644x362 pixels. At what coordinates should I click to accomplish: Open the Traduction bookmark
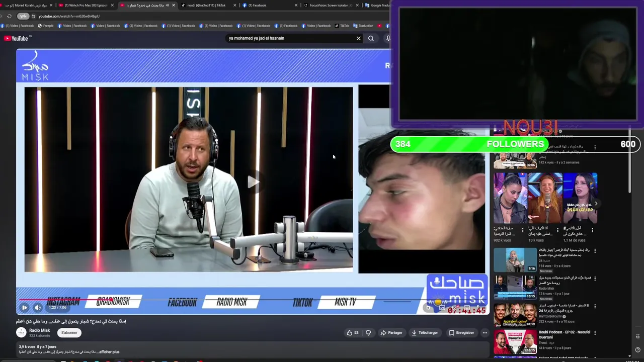pyautogui.click(x=363, y=26)
